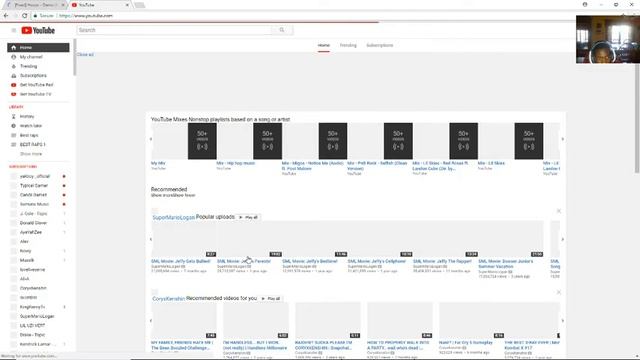Click CoryxKenshin channel shelf link

169,299
